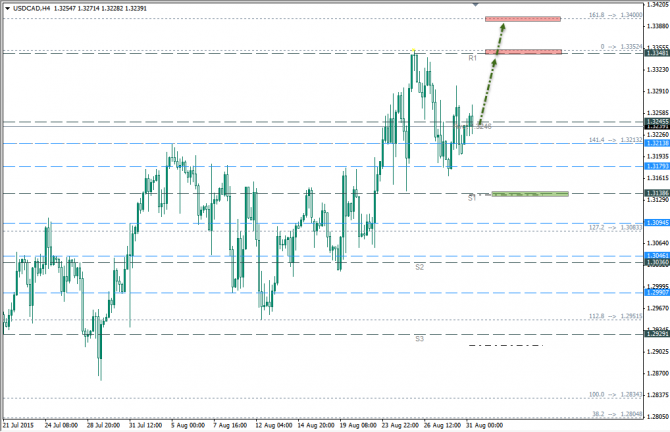Click the S2 pivot label
The width and height of the screenshot is (670, 432).
click(x=419, y=267)
